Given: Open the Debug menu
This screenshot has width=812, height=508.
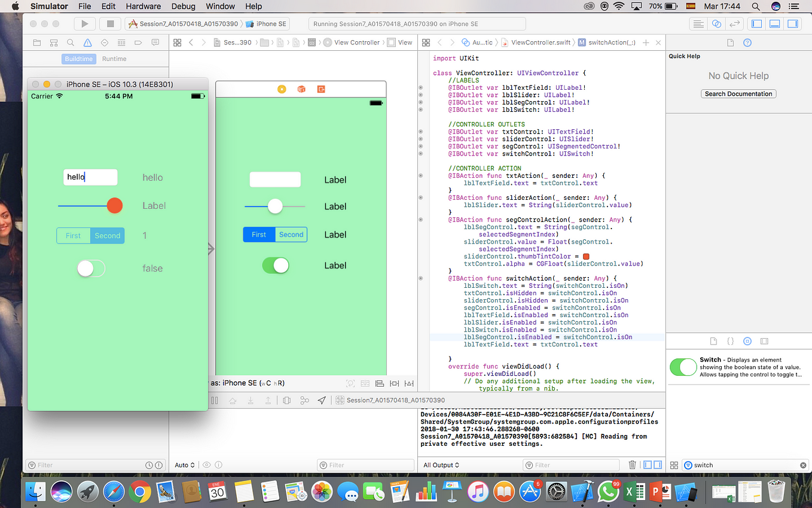Looking at the screenshot, I should [184, 6].
